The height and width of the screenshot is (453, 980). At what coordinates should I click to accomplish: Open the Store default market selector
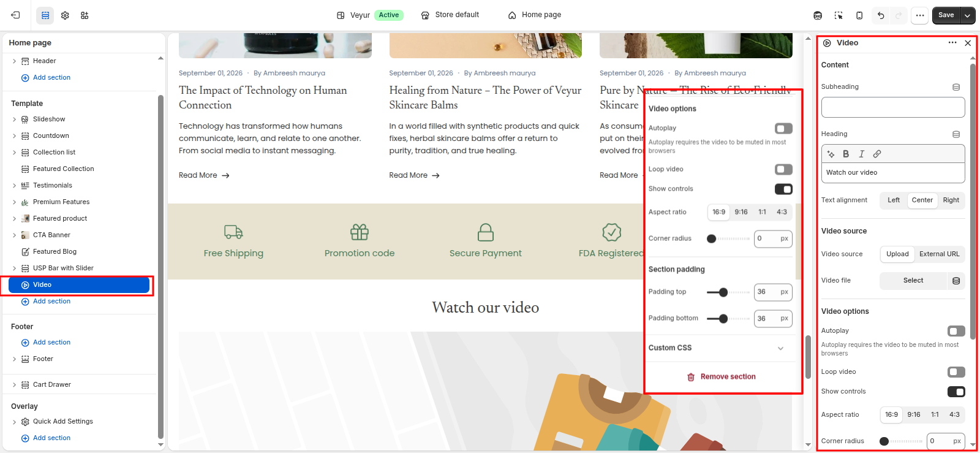450,15
